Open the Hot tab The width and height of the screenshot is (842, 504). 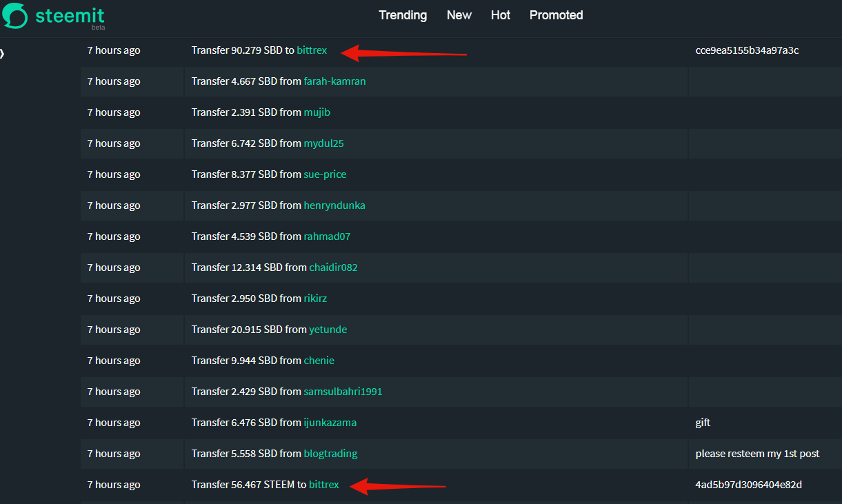tap(501, 15)
